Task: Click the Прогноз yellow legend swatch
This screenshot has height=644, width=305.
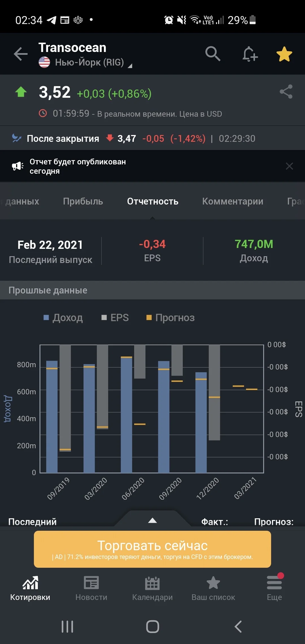Action: tap(149, 317)
